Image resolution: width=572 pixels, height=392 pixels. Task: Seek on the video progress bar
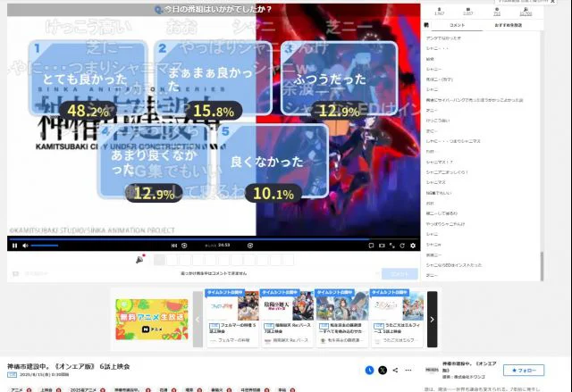pos(214,239)
